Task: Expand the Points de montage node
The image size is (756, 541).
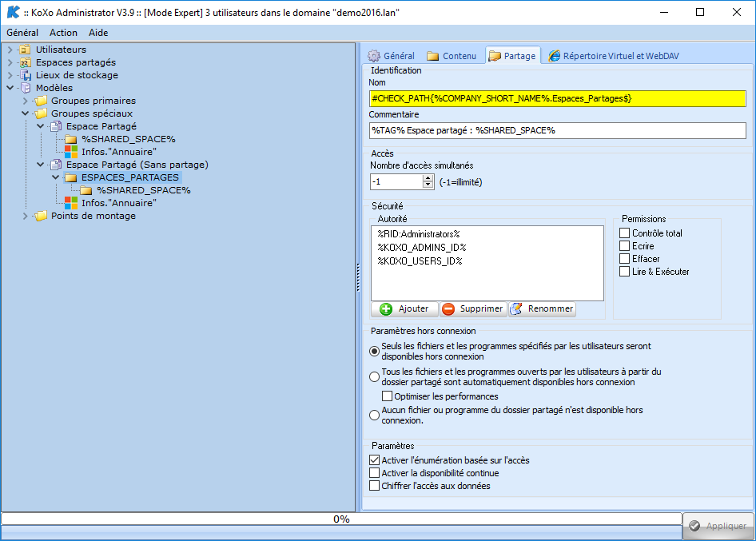Action: click(26, 216)
